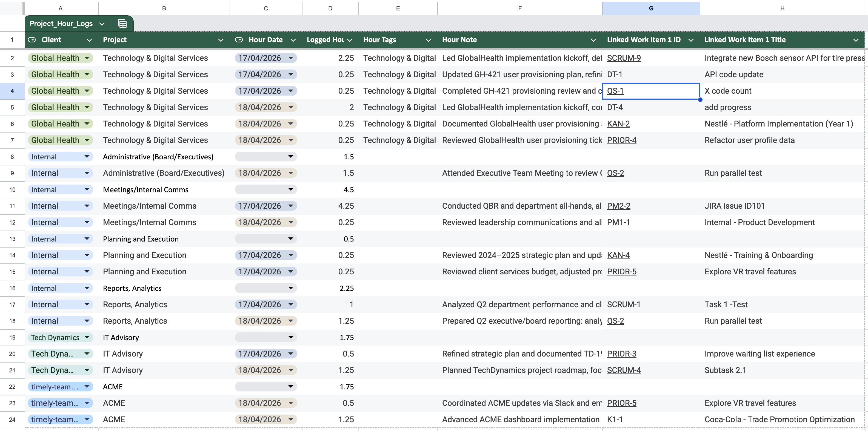Open the SCRUM-9 linked work item

(624, 58)
